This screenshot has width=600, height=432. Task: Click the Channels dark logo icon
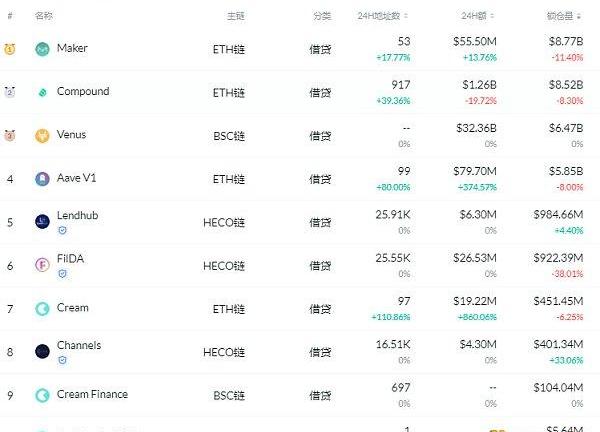coord(42,352)
